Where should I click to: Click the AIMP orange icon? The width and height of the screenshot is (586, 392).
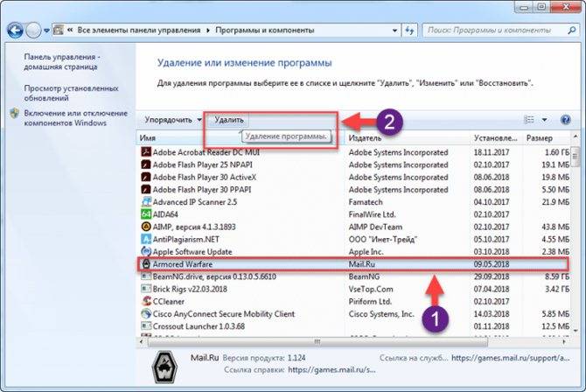[x=146, y=227]
